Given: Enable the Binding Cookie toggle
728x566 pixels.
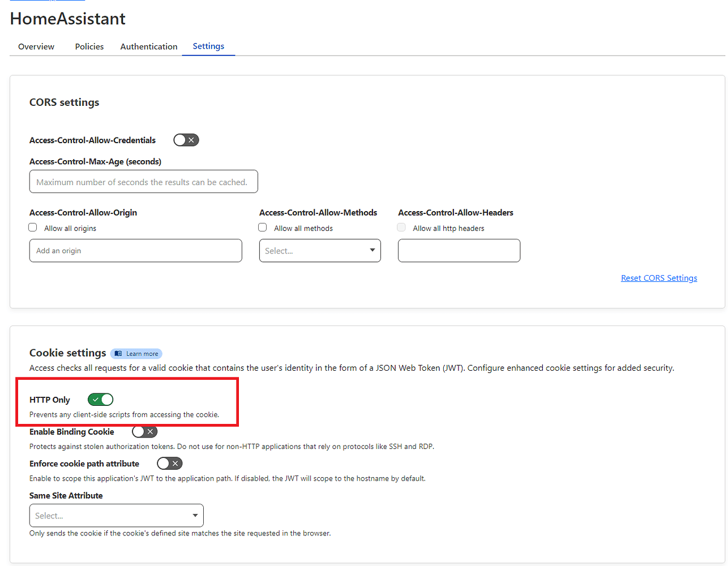Looking at the screenshot, I should coord(144,431).
